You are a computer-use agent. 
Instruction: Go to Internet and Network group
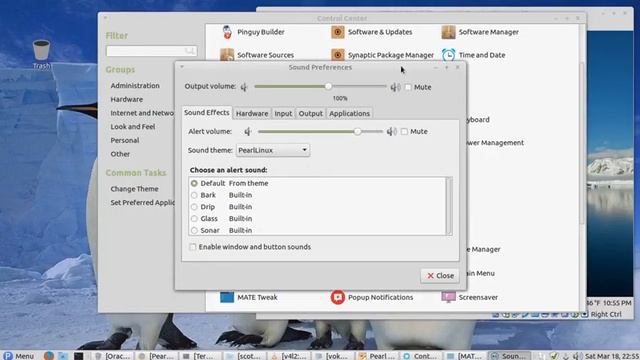(142, 113)
